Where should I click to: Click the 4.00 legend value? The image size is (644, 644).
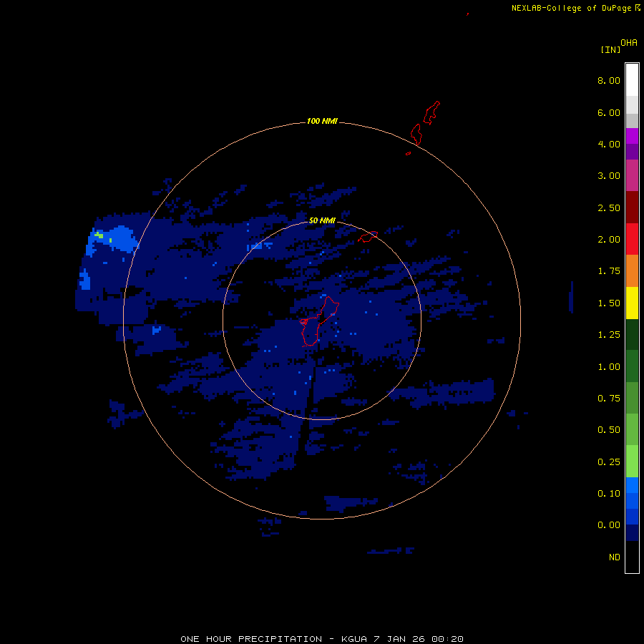(x=609, y=144)
